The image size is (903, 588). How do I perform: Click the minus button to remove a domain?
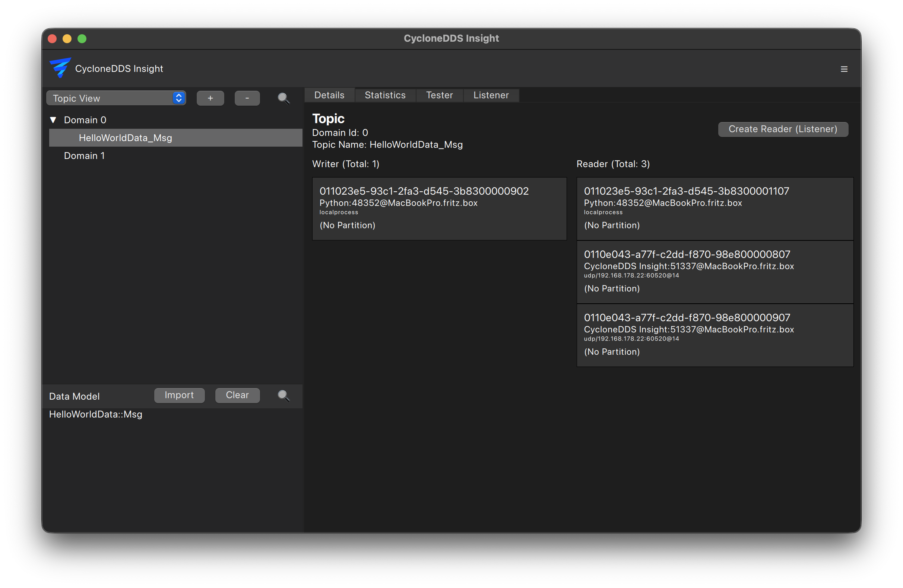click(247, 98)
